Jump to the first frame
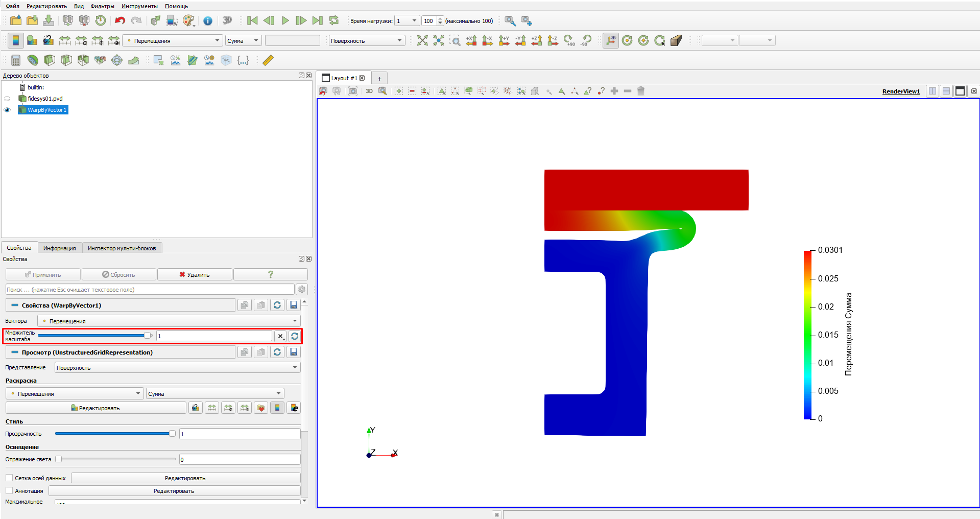 click(x=252, y=20)
